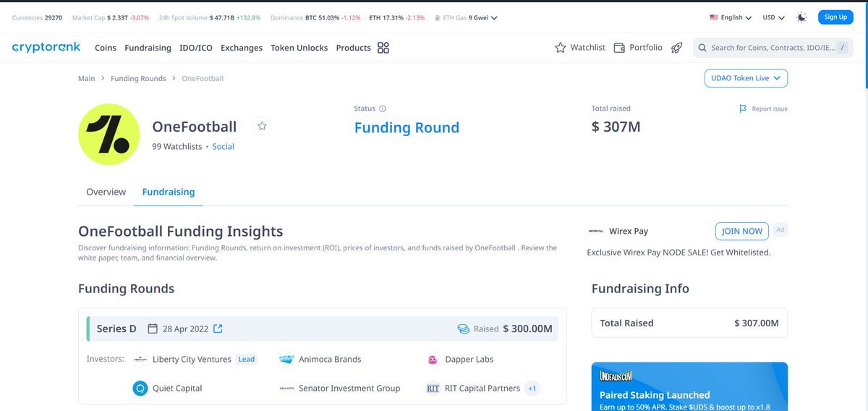Open the Exchanges menu
The width and height of the screenshot is (868, 411).
click(242, 48)
